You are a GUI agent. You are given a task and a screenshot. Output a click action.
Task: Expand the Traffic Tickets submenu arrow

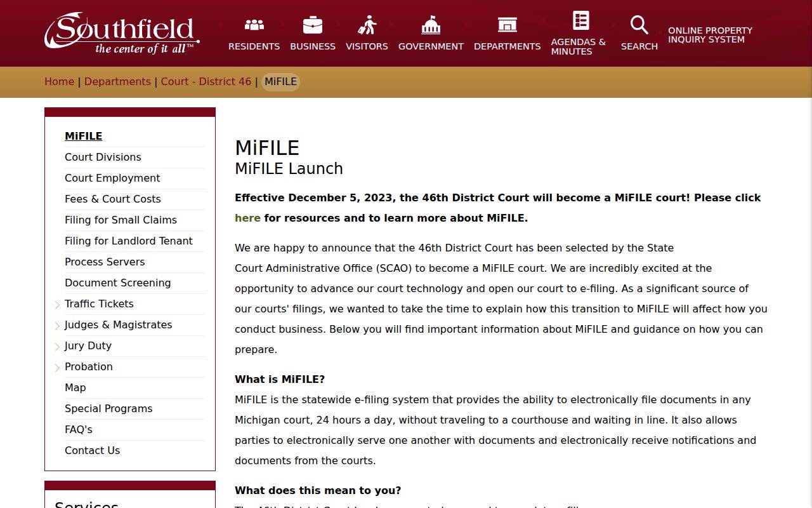(x=57, y=305)
